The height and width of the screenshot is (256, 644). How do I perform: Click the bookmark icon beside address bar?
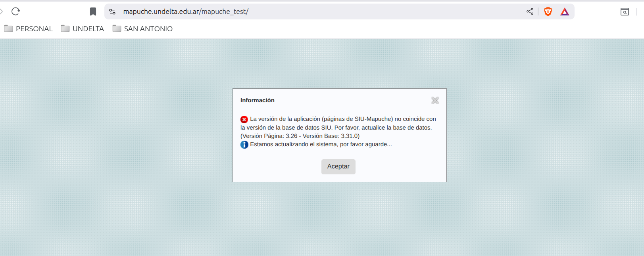tap(93, 11)
